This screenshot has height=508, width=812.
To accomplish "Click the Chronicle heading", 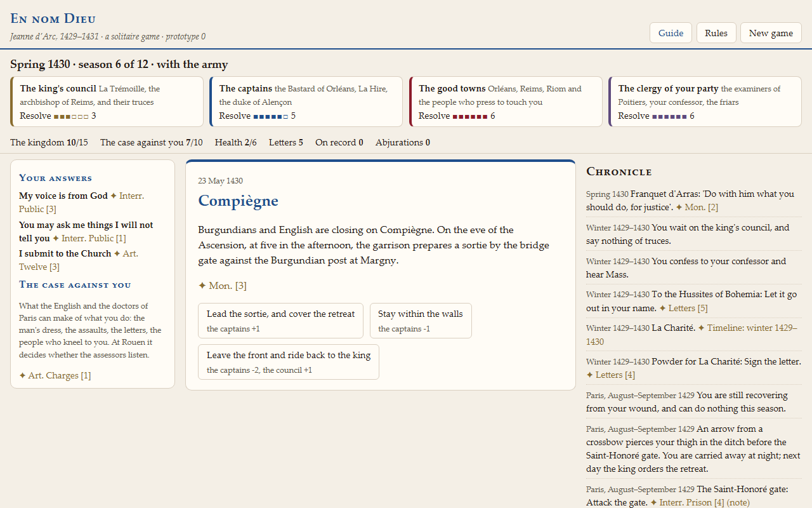I will tap(619, 171).
